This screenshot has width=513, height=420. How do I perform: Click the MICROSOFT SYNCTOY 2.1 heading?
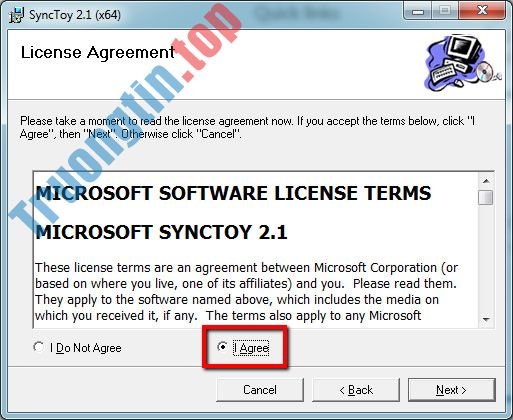click(x=161, y=232)
